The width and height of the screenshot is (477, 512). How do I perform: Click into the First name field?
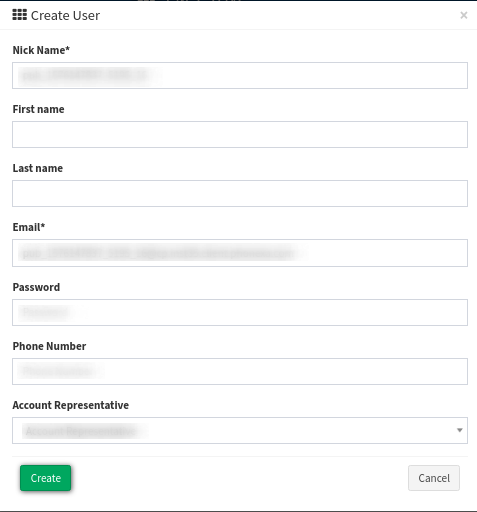tap(240, 134)
